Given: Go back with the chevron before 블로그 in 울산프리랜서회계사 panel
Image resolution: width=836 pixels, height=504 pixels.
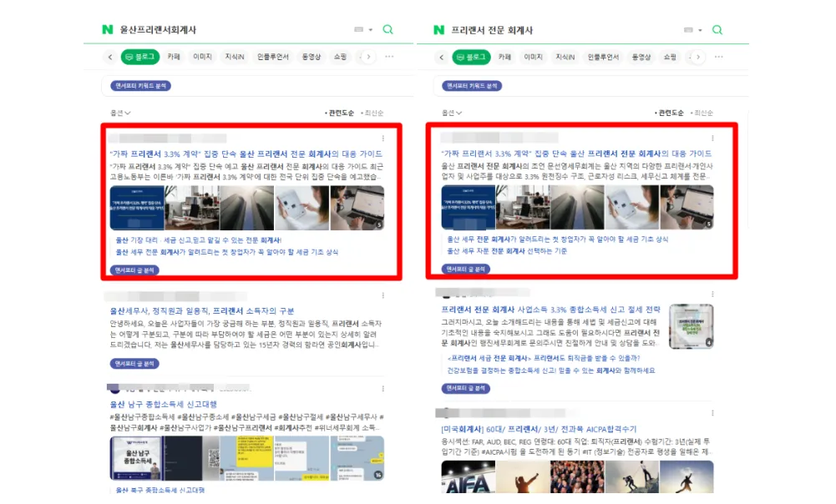Looking at the screenshot, I should pos(110,57).
